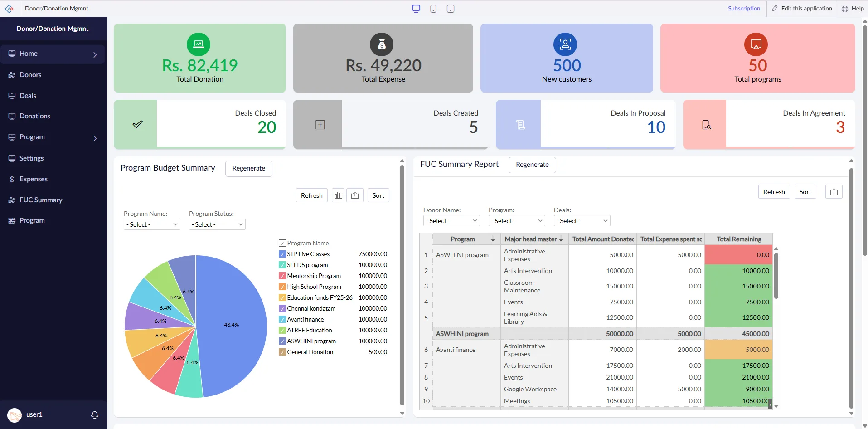The height and width of the screenshot is (429, 868).
Task: Click the Total Expense money bag icon
Action: (382, 44)
